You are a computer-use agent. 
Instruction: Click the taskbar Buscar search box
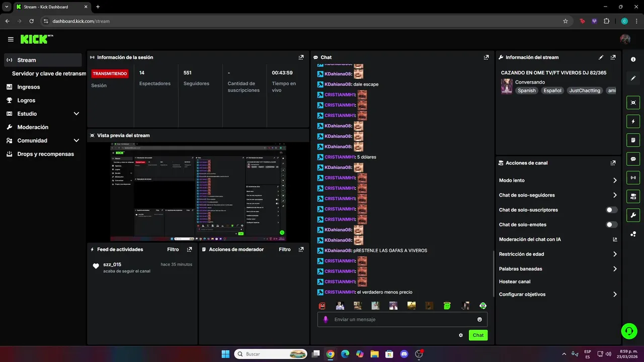271,354
